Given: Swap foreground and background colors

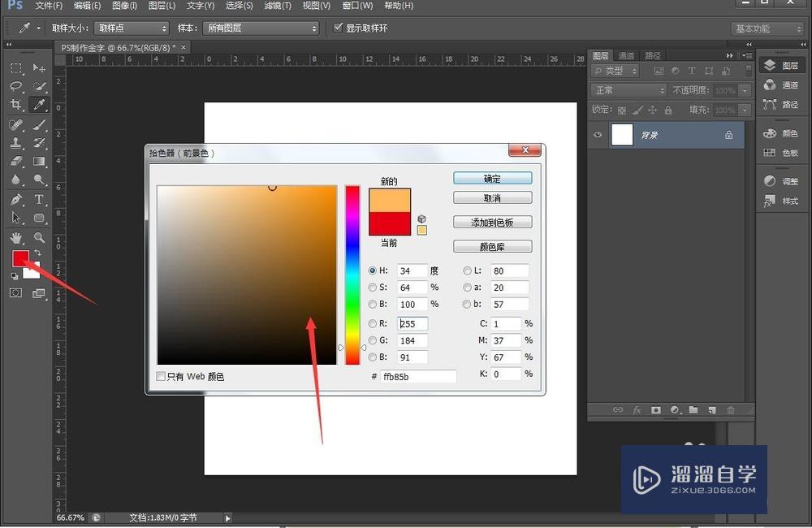Looking at the screenshot, I should [37, 253].
